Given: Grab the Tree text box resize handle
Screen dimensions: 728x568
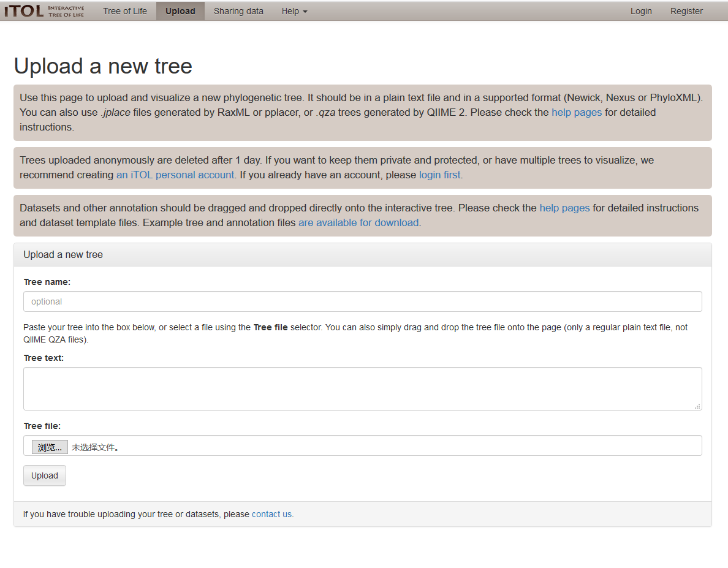Looking at the screenshot, I should point(697,406).
